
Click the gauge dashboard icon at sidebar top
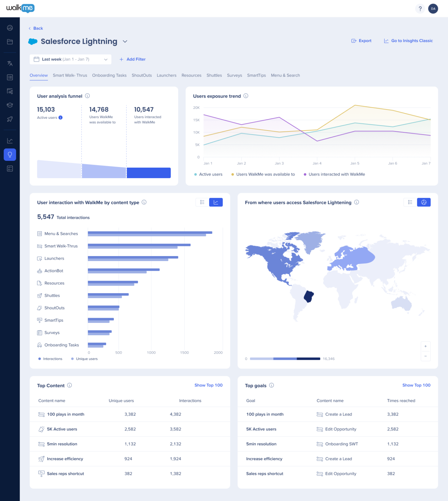click(x=10, y=28)
